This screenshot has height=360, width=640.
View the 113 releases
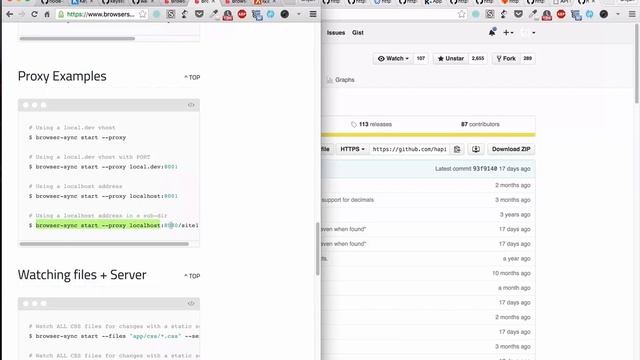[x=371, y=124]
